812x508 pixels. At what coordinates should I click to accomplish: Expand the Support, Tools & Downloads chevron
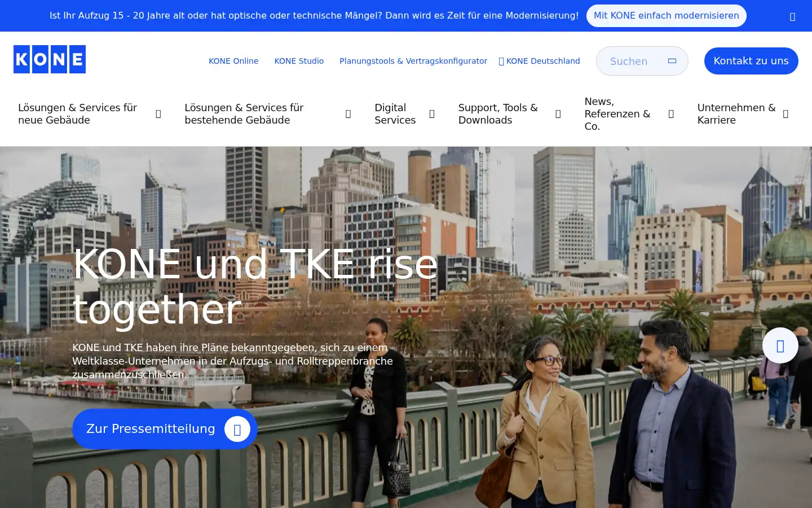(x=558, y=114)
